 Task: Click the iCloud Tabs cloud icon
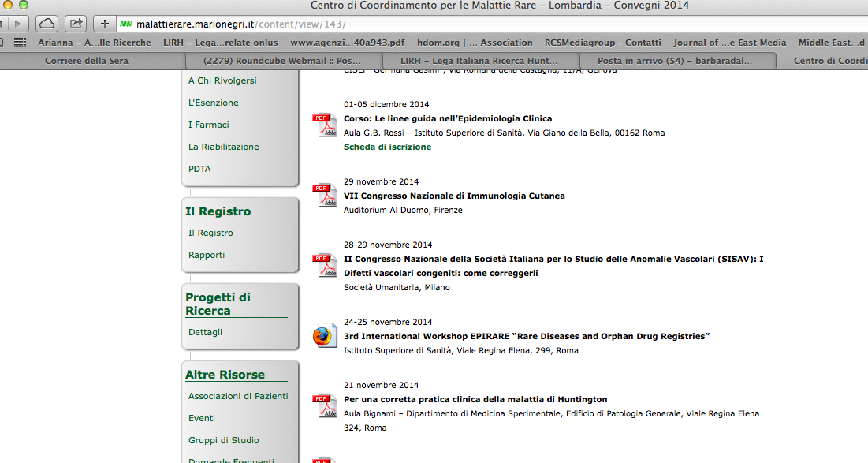tap(47, 24)
